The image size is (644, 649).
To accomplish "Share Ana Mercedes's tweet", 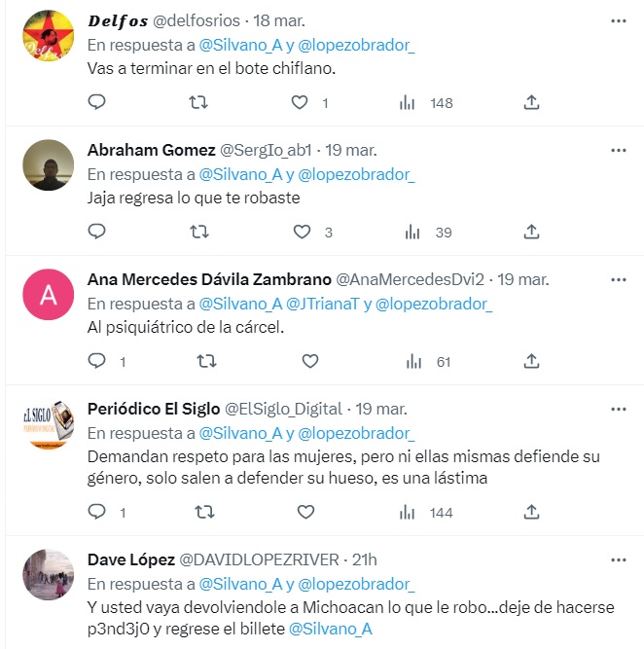I will [x=531, y=361].
